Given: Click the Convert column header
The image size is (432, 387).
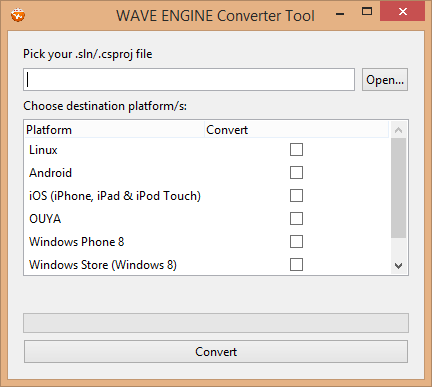Looking at the screenshot, I should (x=296, y=130).
